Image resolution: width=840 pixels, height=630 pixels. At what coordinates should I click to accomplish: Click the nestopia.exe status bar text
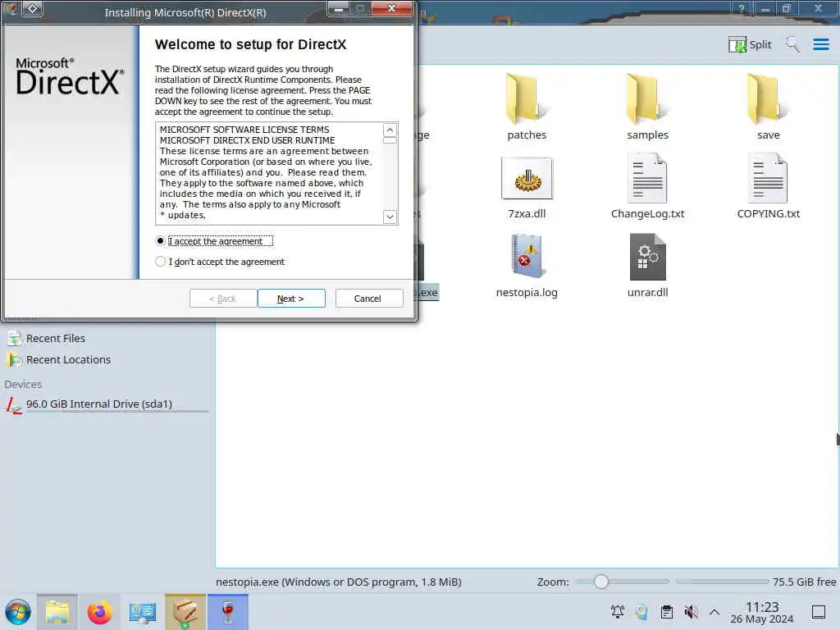tap(338, 582)
